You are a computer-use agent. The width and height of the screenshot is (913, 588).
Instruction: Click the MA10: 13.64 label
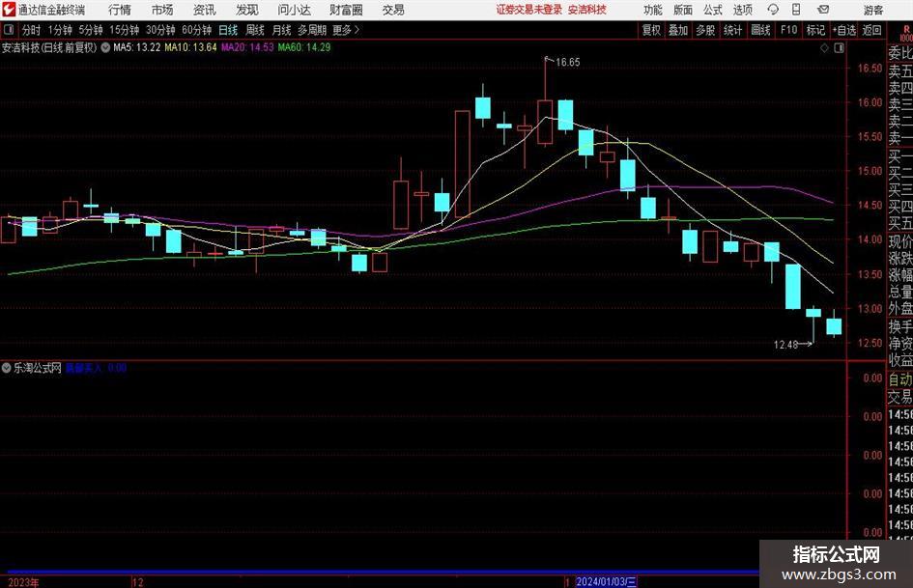coord(190,47)
